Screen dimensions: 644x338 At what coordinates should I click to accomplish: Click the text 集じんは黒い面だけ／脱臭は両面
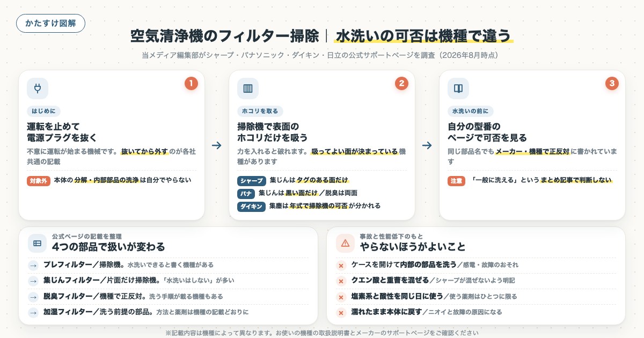308,193
